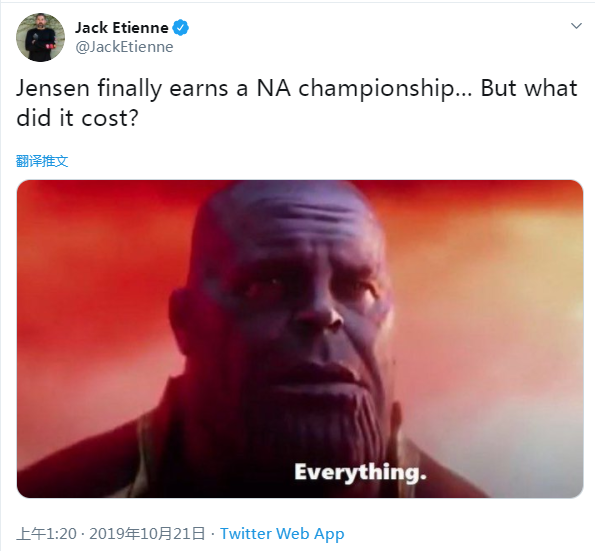Open Jack Etienne's profile avatar
The width and height of the screenshot is (595, 551).
40,37
